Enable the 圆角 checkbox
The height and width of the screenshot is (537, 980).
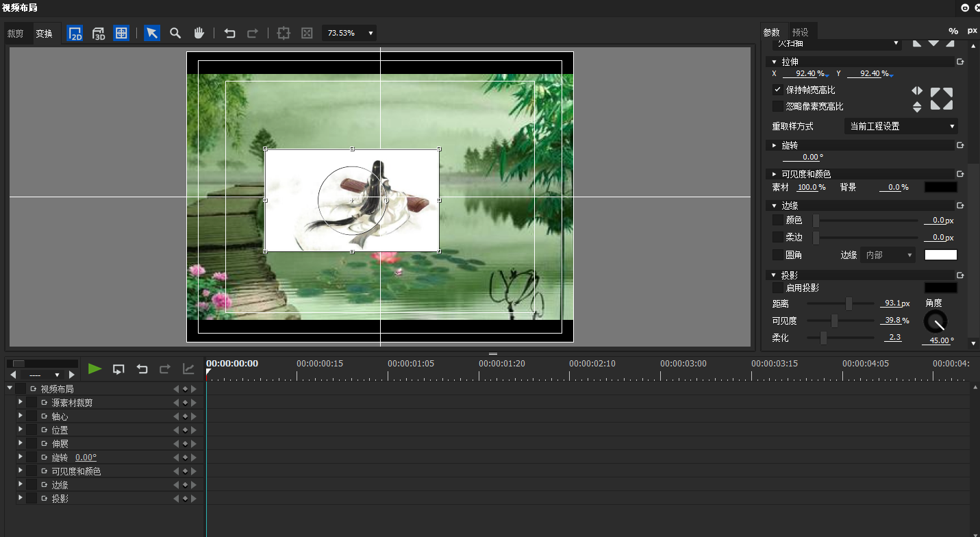pyautogui.click(x=777, y=255)
